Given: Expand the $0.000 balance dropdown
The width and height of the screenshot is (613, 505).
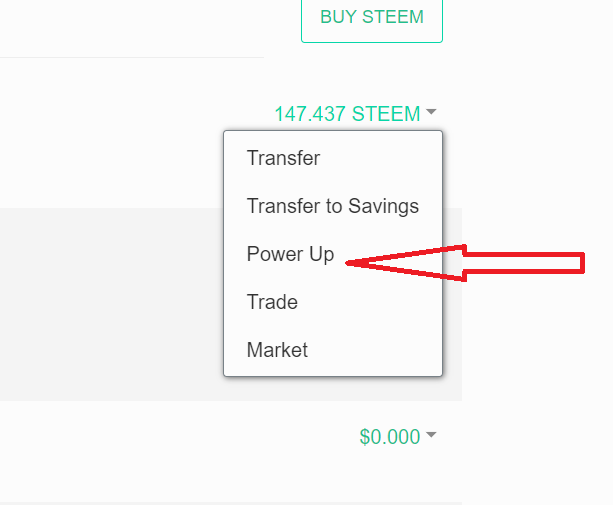Looking at the screenshot, I should [x=397, y=436].
